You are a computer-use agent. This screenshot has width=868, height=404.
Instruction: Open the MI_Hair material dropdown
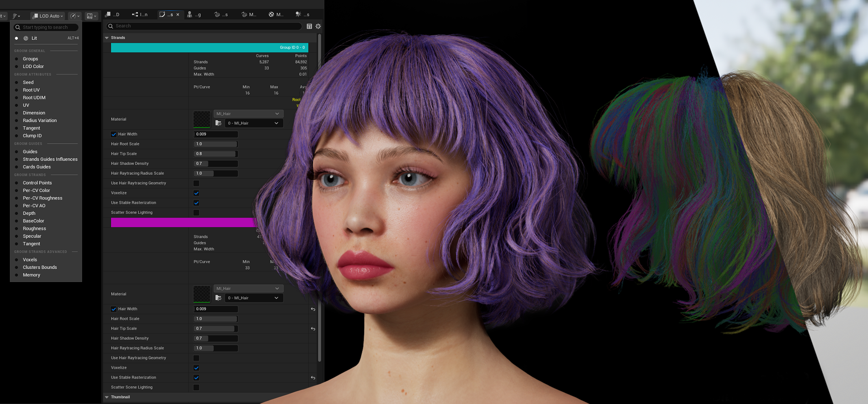pyautogui.click(x=248, y=113)
